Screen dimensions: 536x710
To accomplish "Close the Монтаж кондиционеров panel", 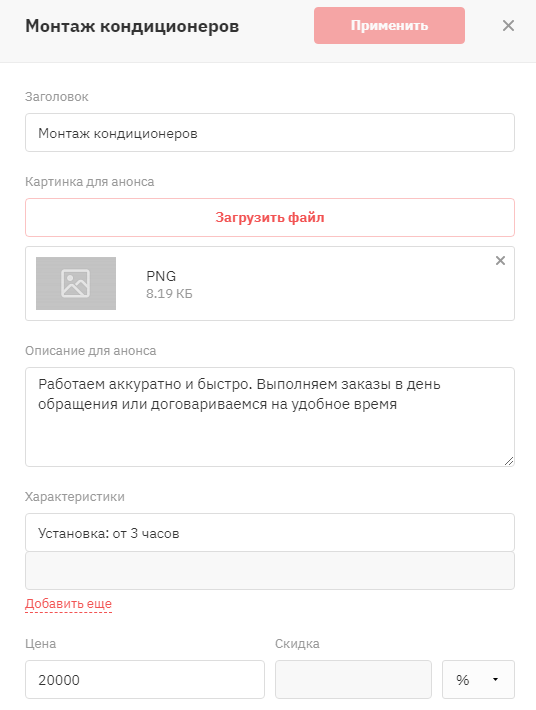I will point(508,26).
